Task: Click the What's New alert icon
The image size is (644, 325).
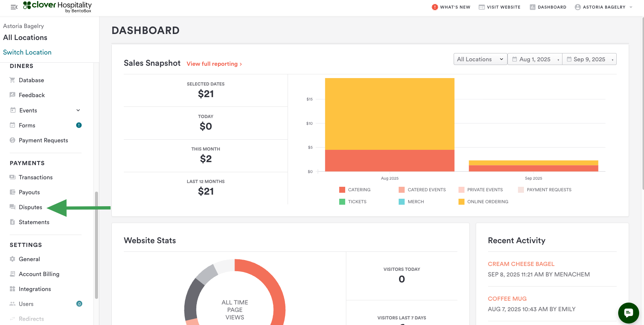Action: tap(435, 7)
